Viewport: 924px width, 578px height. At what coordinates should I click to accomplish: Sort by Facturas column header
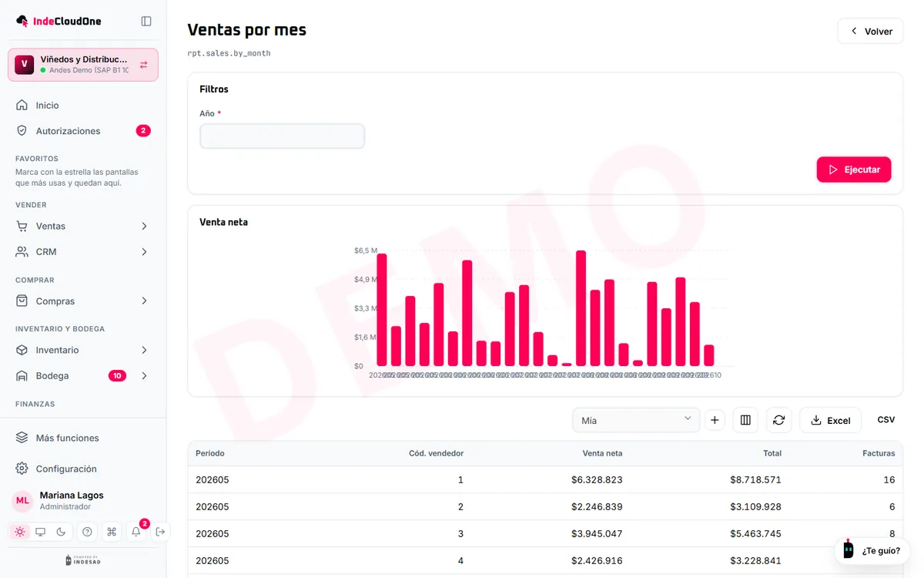(879, 453)
